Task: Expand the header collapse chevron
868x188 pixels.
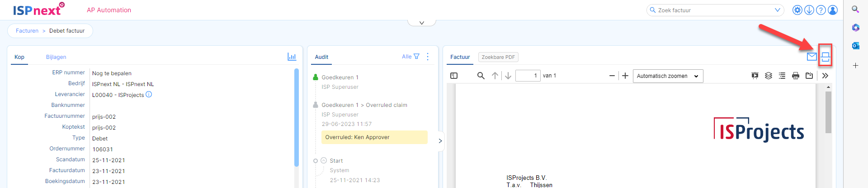Action: [x=422, y=23]
